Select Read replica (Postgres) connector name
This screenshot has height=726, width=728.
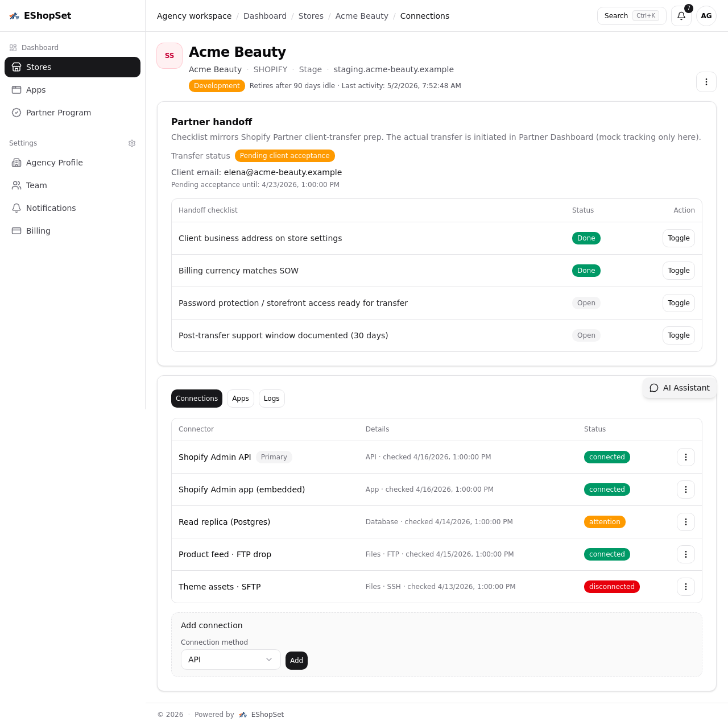224,522
